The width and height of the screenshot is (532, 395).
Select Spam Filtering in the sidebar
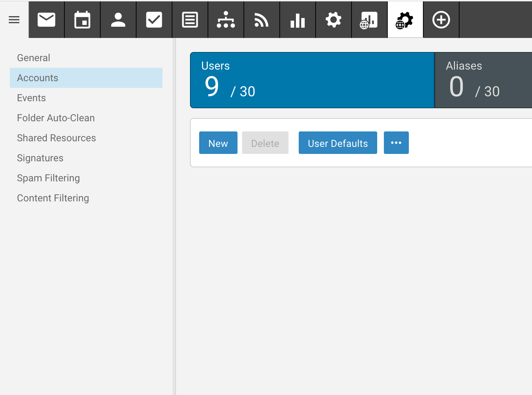pyautogui.click(x=49, y=178)
